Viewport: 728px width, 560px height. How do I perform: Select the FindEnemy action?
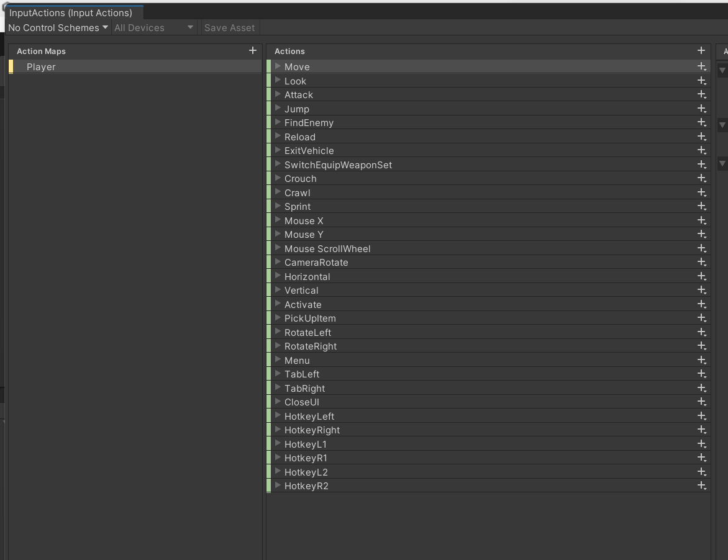(x=309, y=122)
